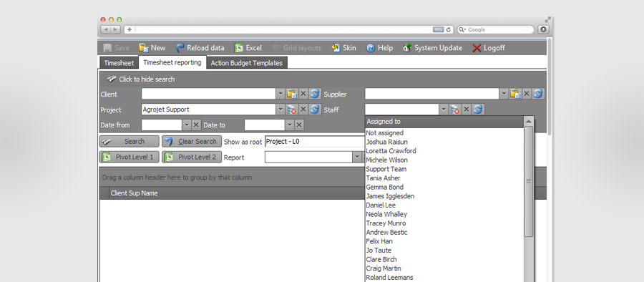This screenshot has width=644, height=282.
Task: Click the Show as root combo box
Action: [x=315, y=142]
